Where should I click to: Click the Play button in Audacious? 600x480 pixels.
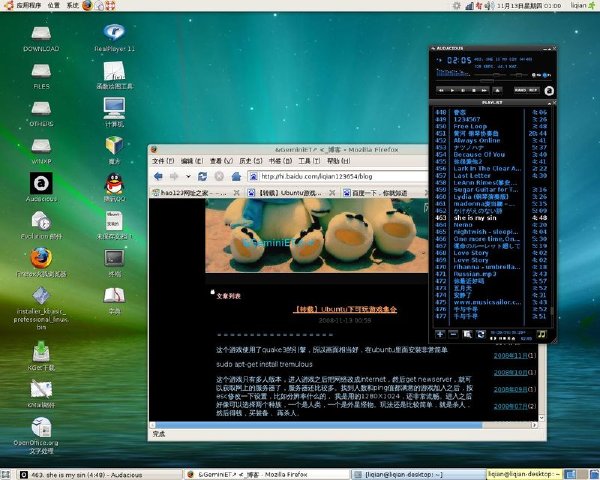click(452, 91)
